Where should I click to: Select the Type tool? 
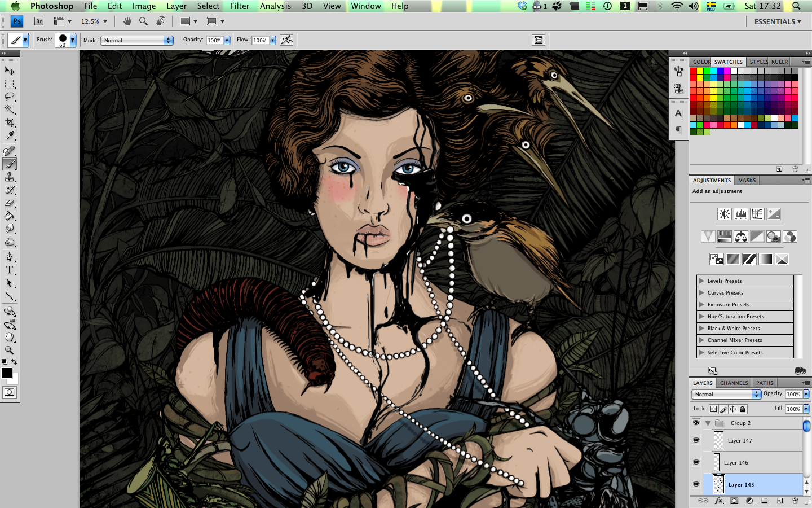10,270
